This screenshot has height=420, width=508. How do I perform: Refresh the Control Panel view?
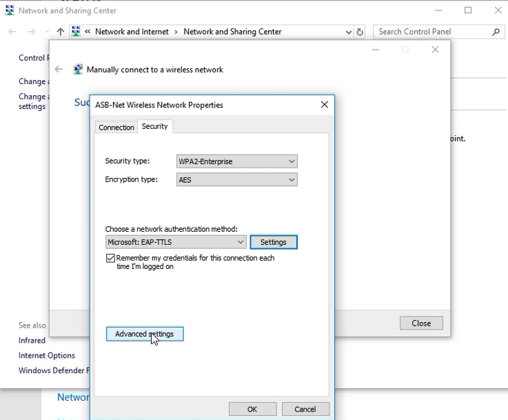point(360,32)
